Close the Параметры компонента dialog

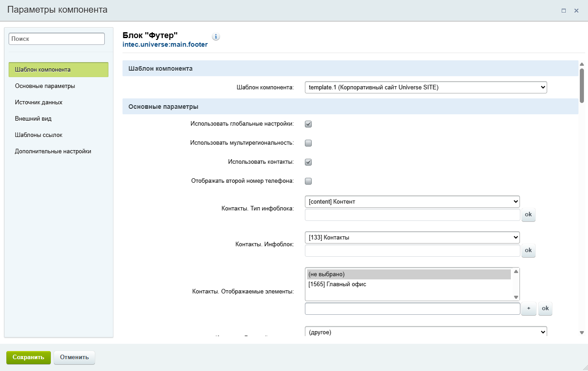point(576,10)
